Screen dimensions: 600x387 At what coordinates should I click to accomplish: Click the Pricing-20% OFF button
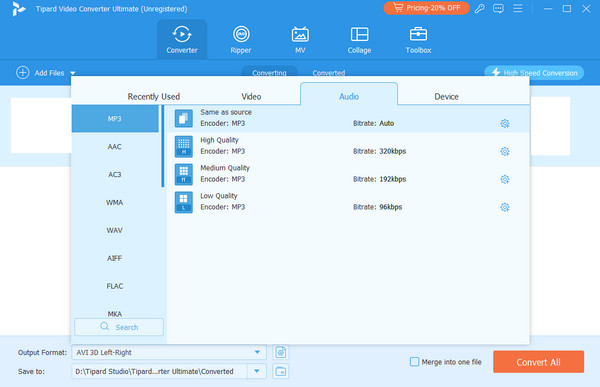click(426, 8)
